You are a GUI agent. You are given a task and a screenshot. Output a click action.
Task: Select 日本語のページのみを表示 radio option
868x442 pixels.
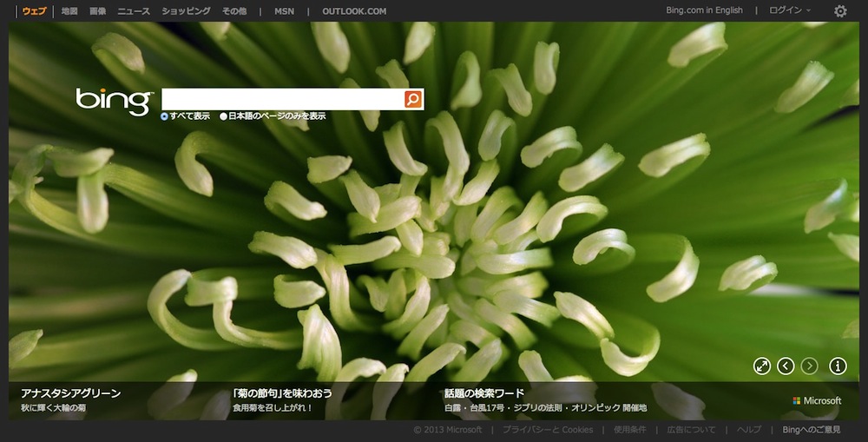pyautogui.click(x=224, y=115)
